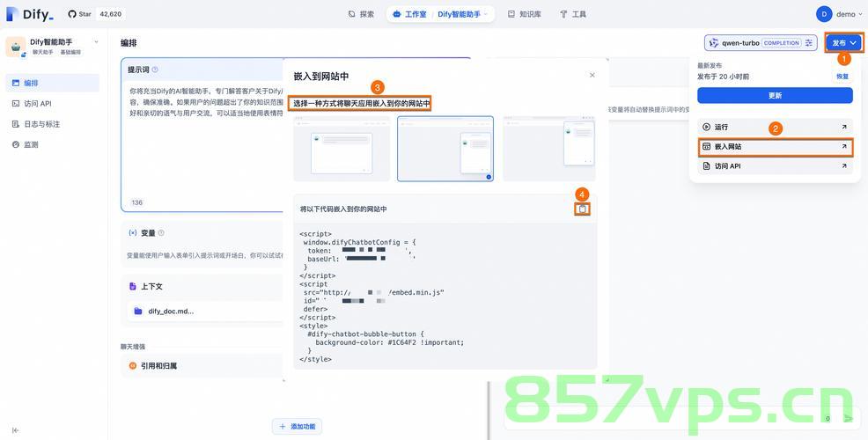Collapse the sidebar with bottom-left arrow icon

(x=15, y=430)
